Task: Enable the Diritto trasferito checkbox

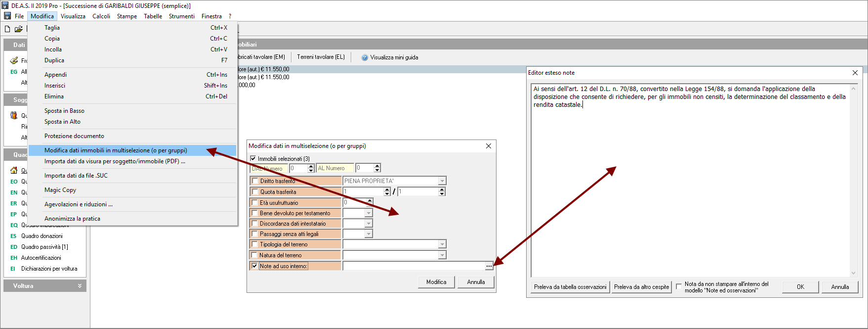Action: [x=255, y=181]
